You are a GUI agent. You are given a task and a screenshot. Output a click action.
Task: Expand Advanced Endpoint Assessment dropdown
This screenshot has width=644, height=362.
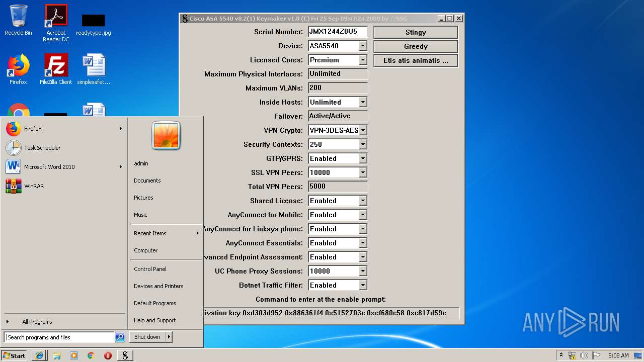(x=363, y=257)
